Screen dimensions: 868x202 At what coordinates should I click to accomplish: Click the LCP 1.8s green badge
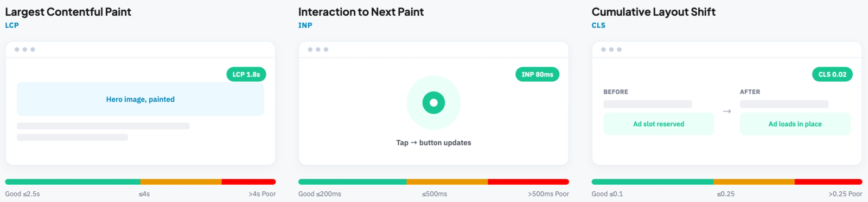point(246,74)
